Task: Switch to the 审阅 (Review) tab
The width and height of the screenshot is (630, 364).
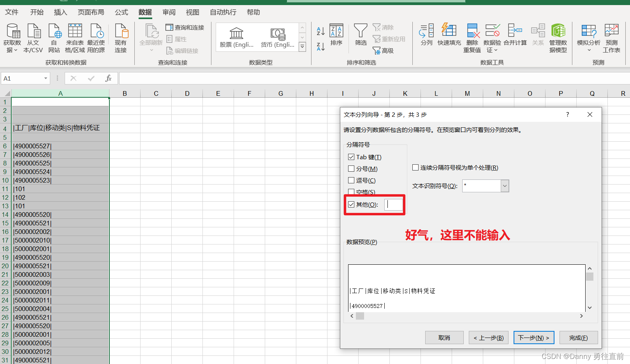Action: click(x=169, y=12)
